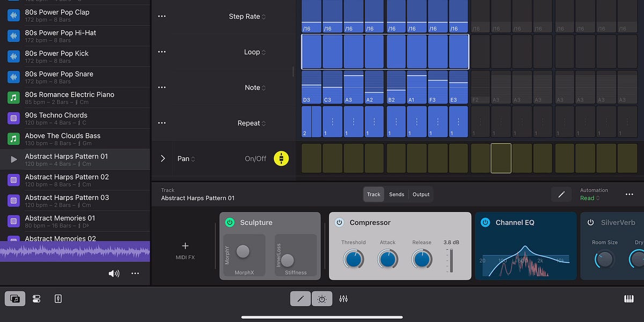The width and height of the screenshot is (644, 322).
Task: Click the Compressor Threshold knob
Action: pyautogui.click(x=353, y=259)
